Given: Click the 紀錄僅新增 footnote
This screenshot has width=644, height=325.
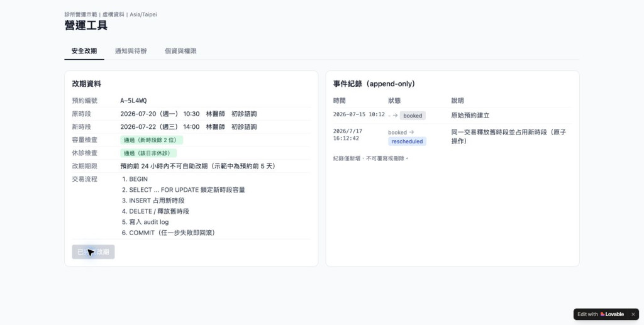Looking at the screenshot, I should point(371,158).
